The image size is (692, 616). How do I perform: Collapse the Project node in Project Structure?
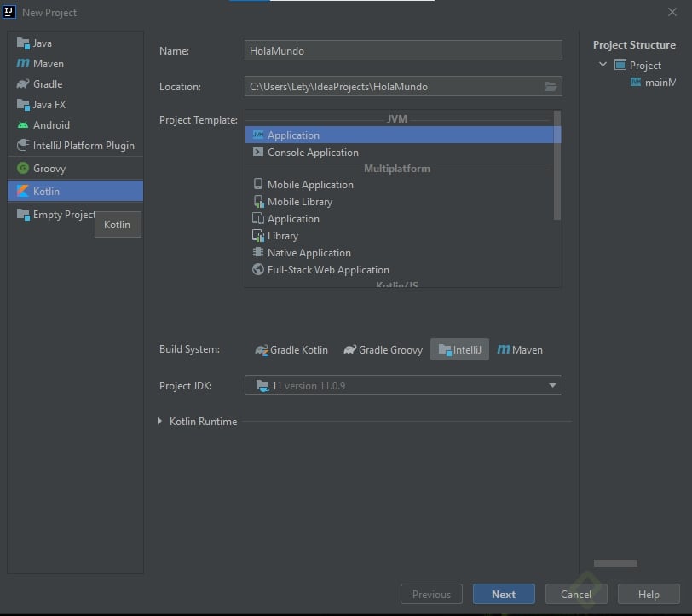[x=603, y=65]
